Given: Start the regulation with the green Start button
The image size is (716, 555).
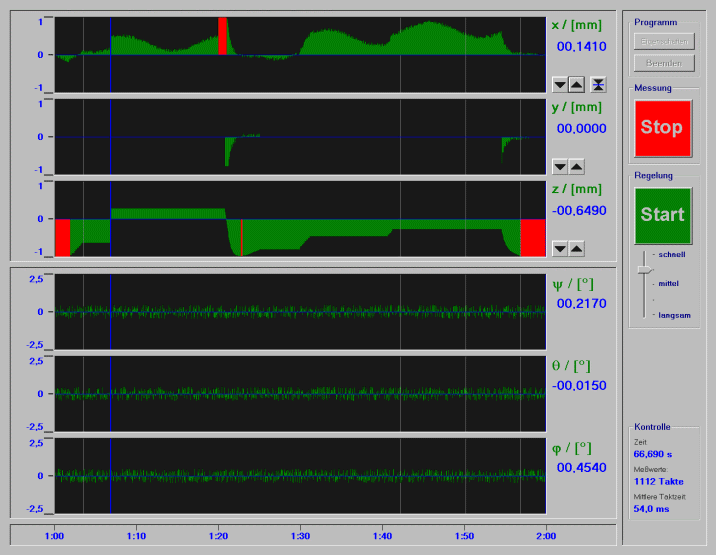Looking at the screenshot, I should click(663, 215).
